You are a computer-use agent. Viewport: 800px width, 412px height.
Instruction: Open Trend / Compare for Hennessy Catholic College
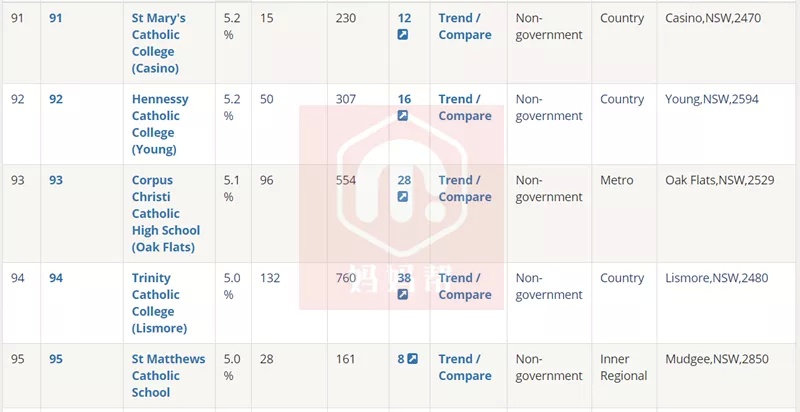pos(465,108)
